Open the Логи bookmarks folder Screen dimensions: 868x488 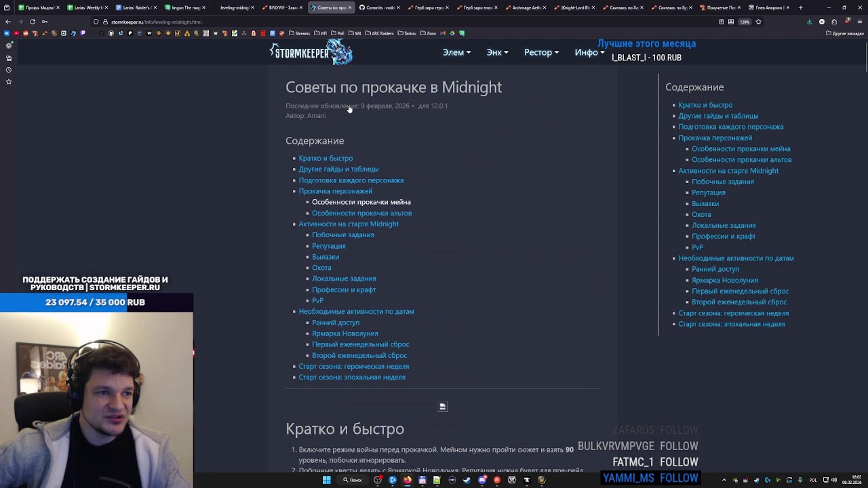coord(428,33)
